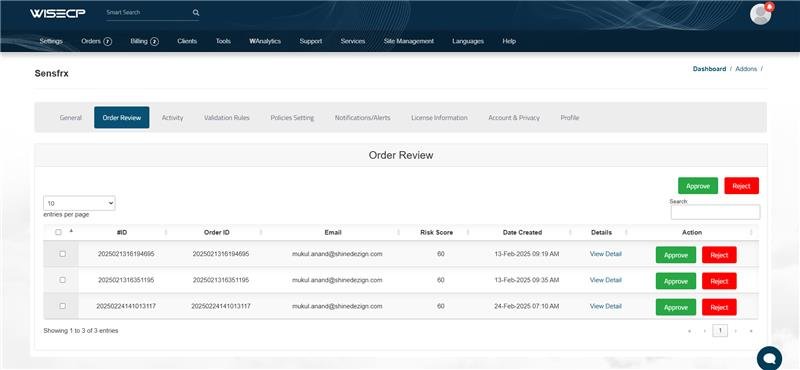The height and width of the screenshot is (370, 800).
Task: Open the Account & Privacy tab
Action: 514,117
